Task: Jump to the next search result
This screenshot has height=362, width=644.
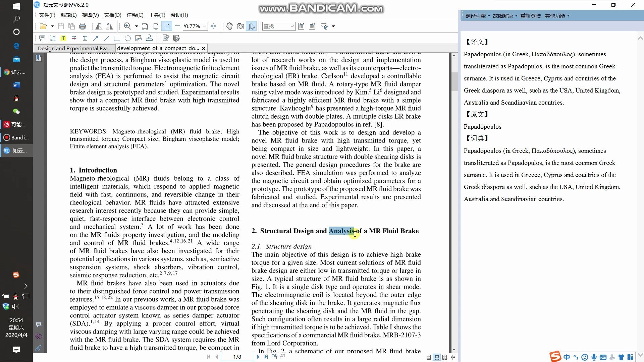Action: point(312,26)
